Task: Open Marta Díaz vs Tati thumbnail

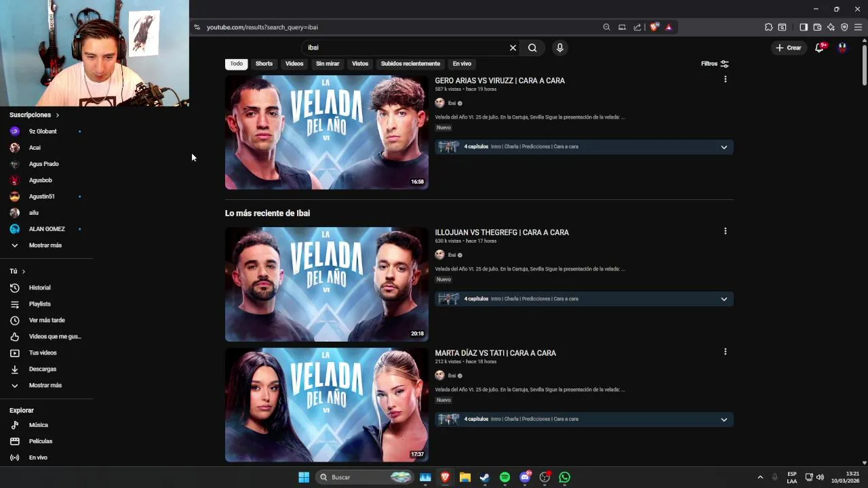Action: (327, 405)
